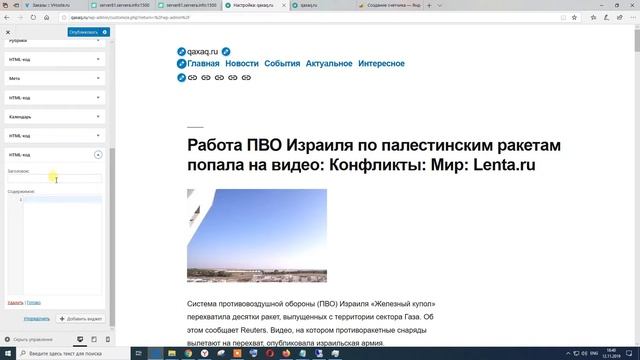640x360 pixels.
Task: Go forward in the browser
Action: coord(20,18)
